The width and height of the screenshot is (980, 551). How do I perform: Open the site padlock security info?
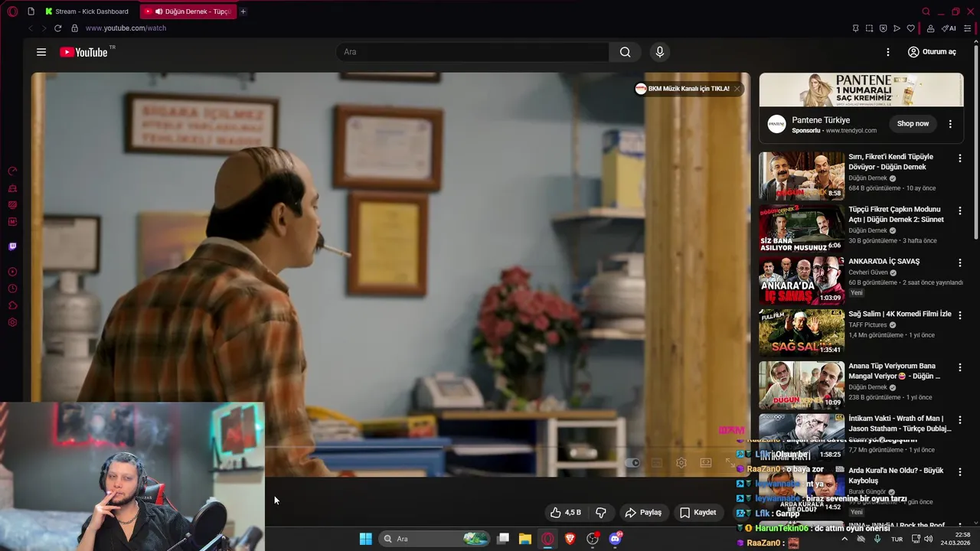(x=74, y=28)
